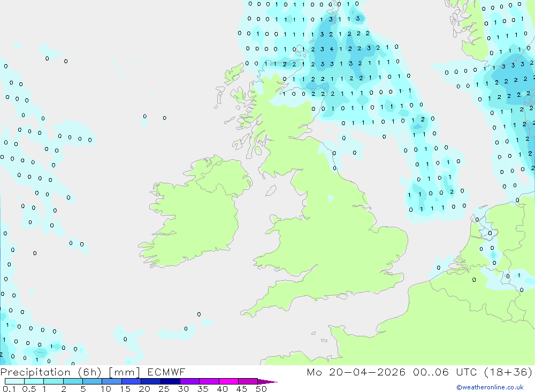Click the 0.1–0.5 mm palest legend swatch
This screenshot has width=535, height=392.
14,381
